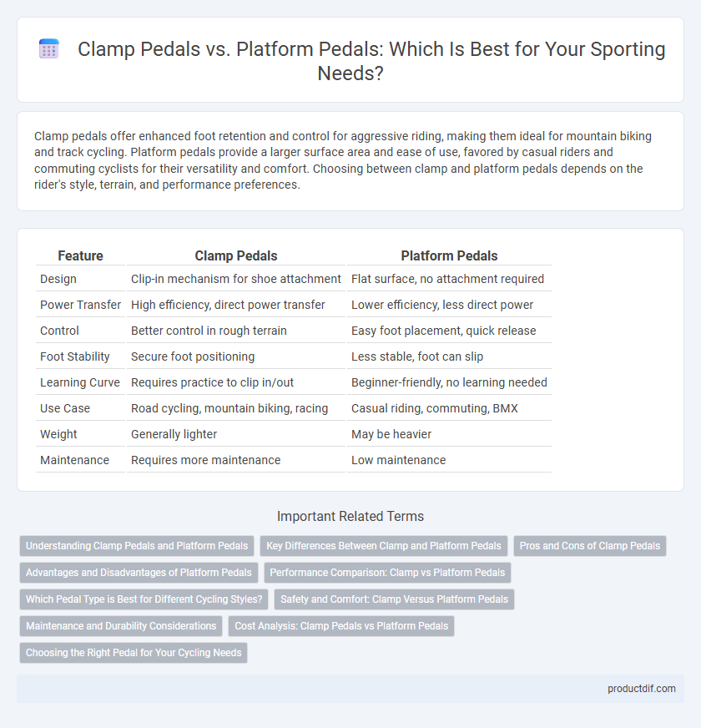Screen dimensions: 701x728
Task: Click the Clamp Pedals column header
Action: click(236, 255)
